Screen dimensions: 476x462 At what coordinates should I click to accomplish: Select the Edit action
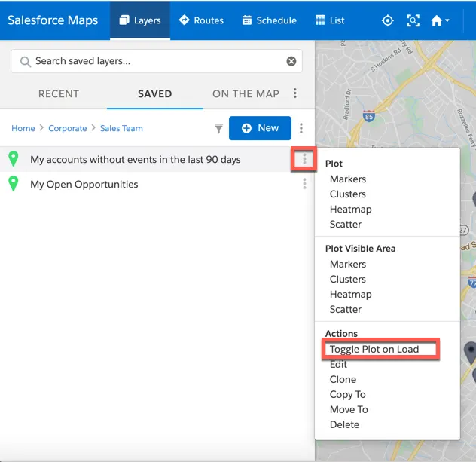coord(338,365)
